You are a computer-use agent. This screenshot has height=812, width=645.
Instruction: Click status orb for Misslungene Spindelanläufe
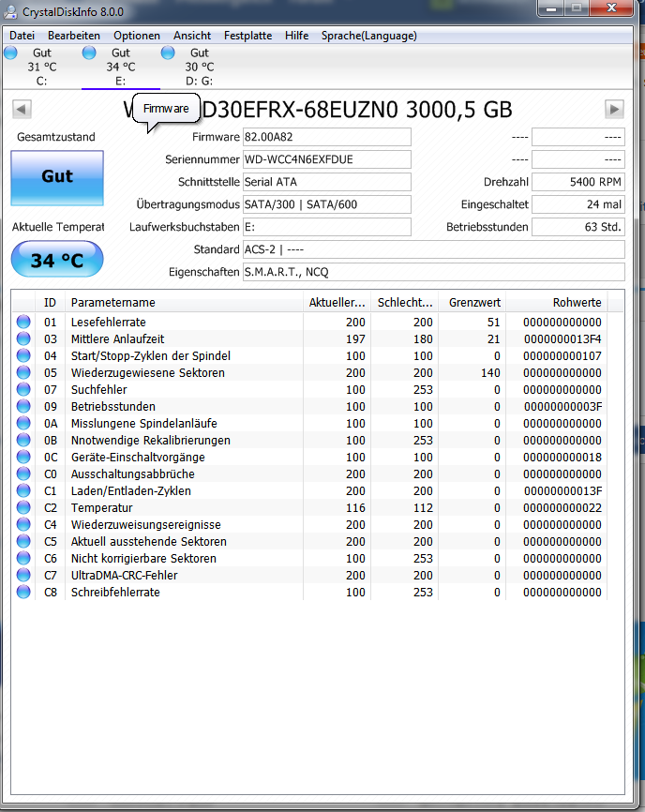[x=23, y=423]
